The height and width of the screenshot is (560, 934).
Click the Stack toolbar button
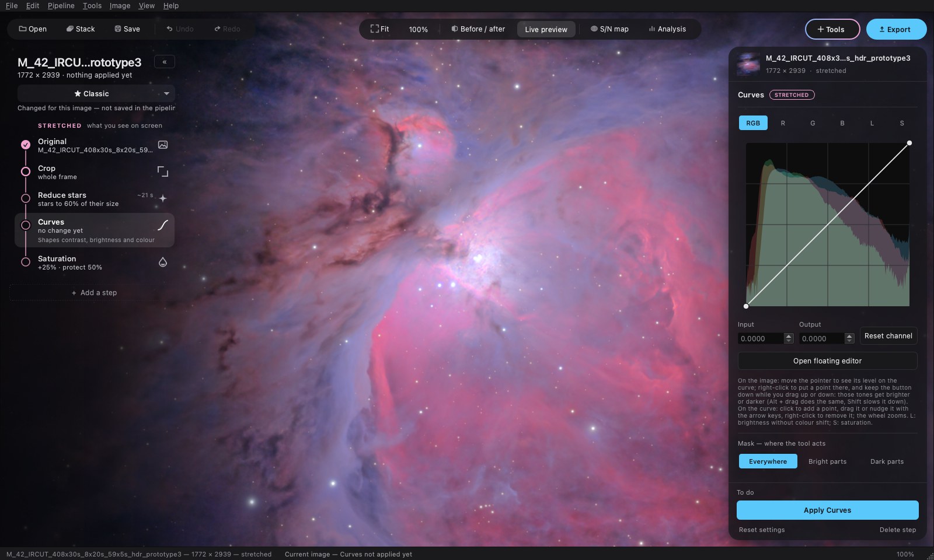point(81,29)
